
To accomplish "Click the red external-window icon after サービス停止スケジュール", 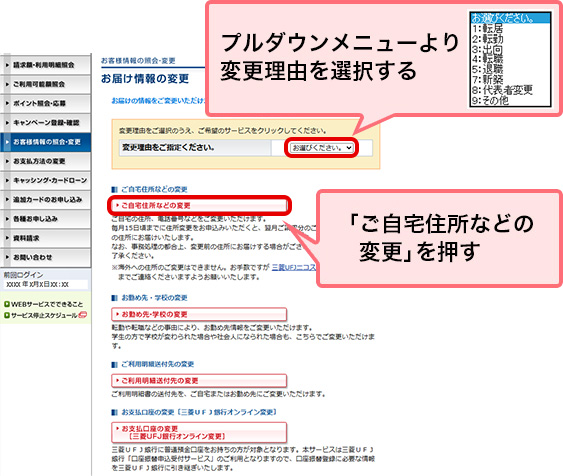I will [x=83, y=315].
